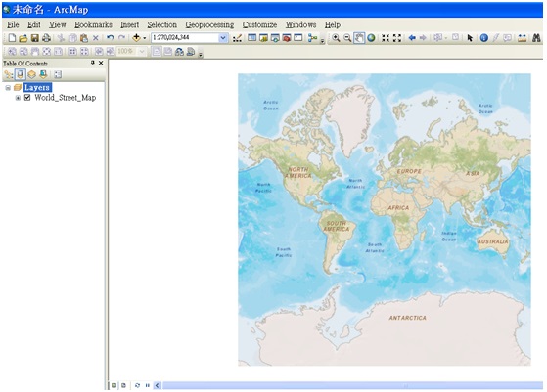Open the Python window icon

[x=297, y=37]
